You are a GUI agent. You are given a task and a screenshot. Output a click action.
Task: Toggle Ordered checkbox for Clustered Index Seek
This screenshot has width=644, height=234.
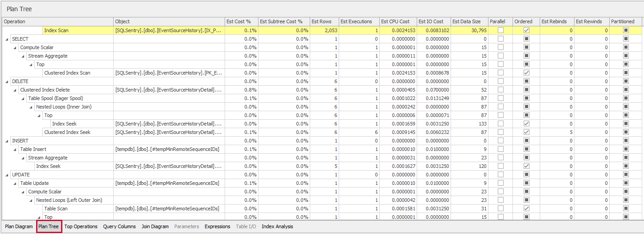526,132
